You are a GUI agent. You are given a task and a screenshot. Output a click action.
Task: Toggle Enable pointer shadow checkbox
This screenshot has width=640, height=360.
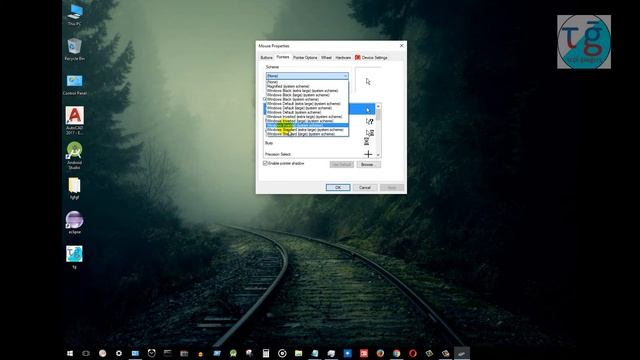(x=265, y=163)
